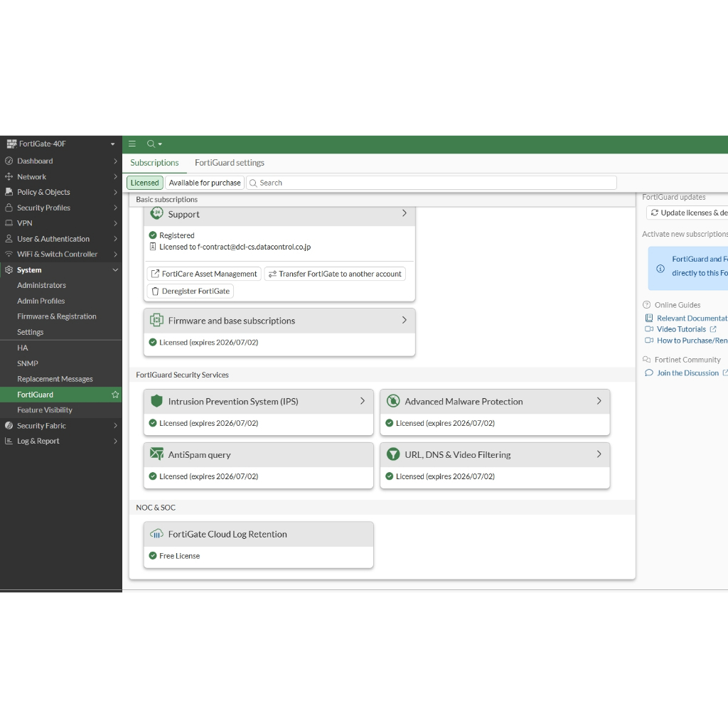This screenshot has width=728, height=728.
Task: Open the Video Tutorials link
Action: [x=681, y=329]
